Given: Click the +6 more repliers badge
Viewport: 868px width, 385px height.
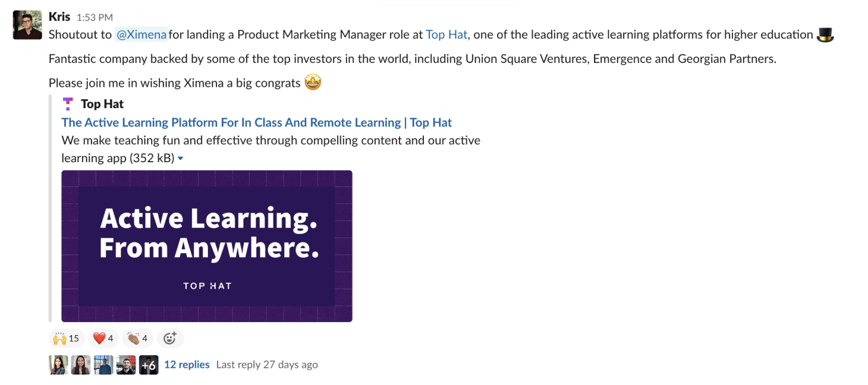Looking at the screenshot, I should pos(149,365).
